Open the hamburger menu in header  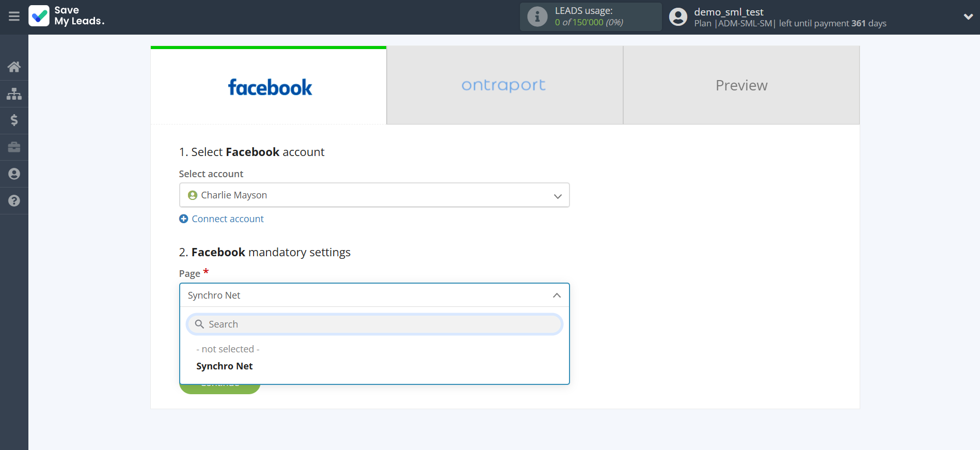coord(14,17)
